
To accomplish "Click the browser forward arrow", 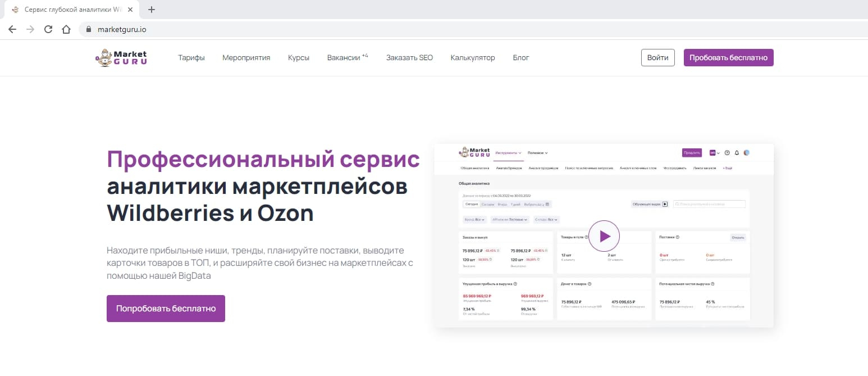I will [30, 29].
